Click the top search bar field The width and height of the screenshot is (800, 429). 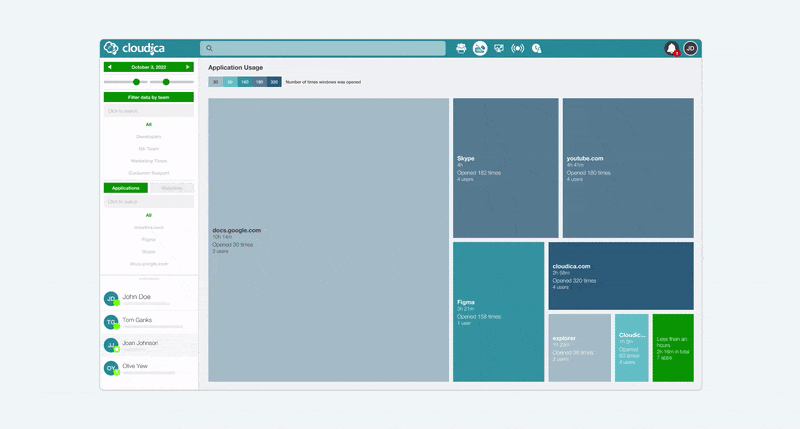pyautogui.click(x=322, y=48)
